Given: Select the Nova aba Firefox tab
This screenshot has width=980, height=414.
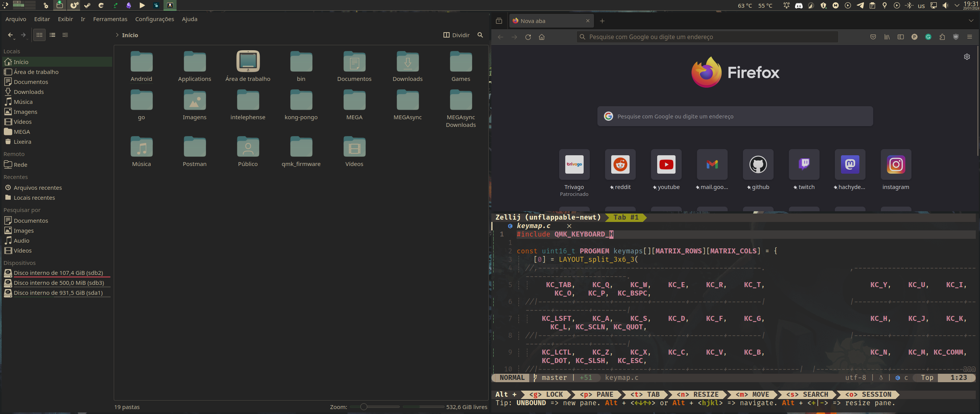Looking at the screenshot, I should click(x=551, y=21).
